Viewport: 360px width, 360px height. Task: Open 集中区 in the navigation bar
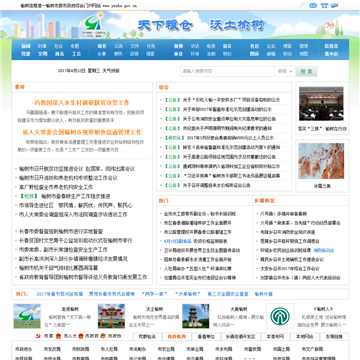[331, 54]
